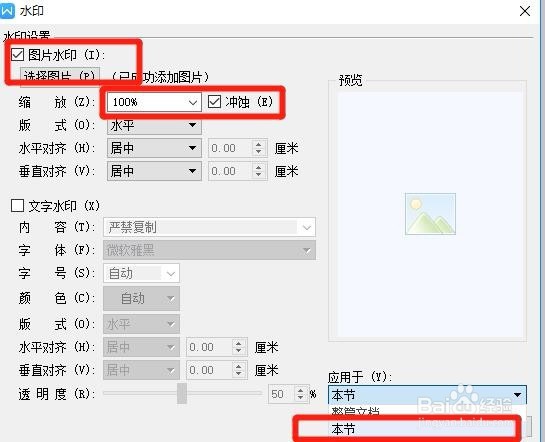
Task: Increase 透明度 value with up arrow
Action: coord(301,390)
